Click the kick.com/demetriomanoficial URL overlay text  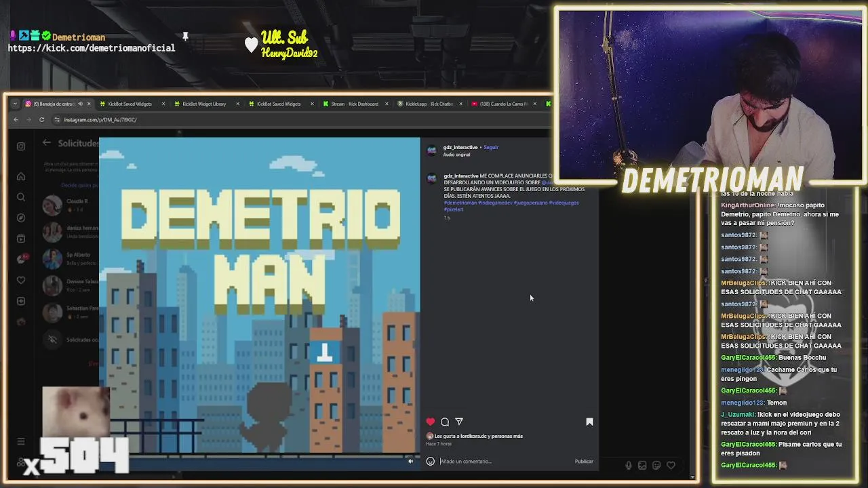(92, 48)
